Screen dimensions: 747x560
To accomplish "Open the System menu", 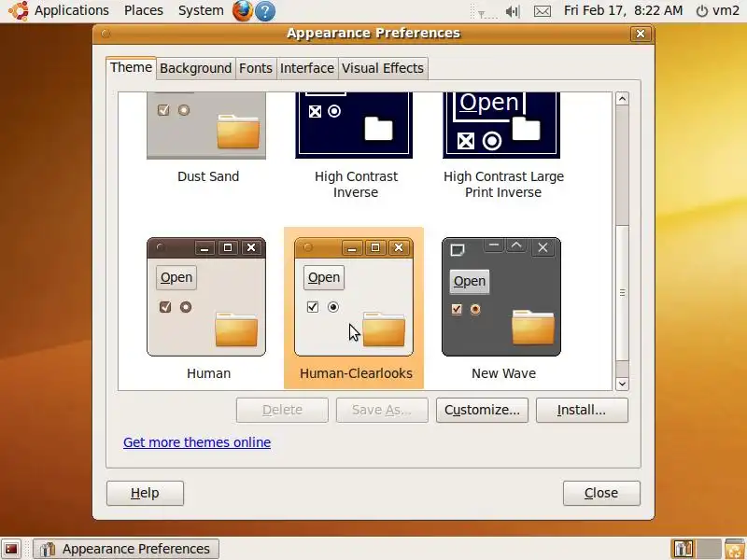I will tap(201, 10).
